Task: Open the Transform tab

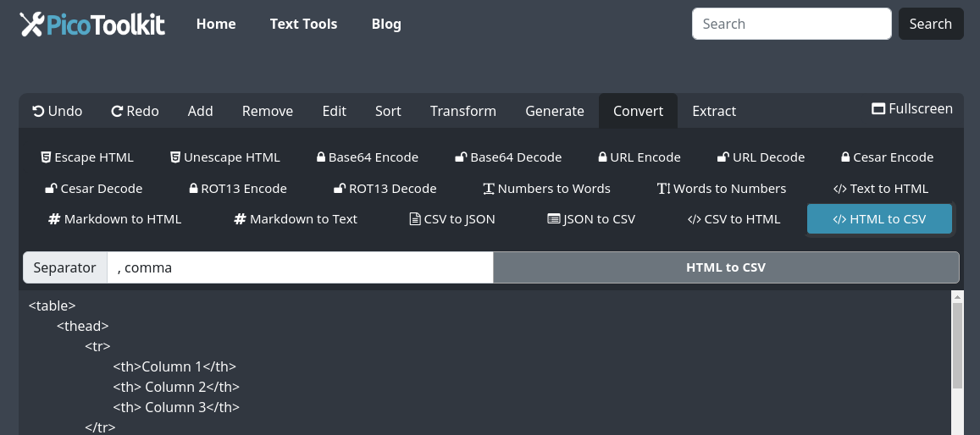Action: (x=462, y=111)
